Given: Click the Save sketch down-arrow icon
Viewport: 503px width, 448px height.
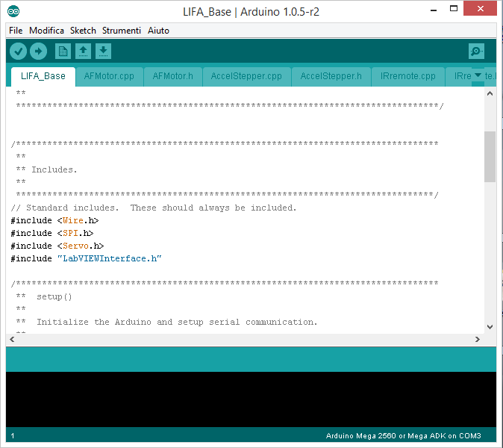Looking at the screenshot, I should [103, 52].
